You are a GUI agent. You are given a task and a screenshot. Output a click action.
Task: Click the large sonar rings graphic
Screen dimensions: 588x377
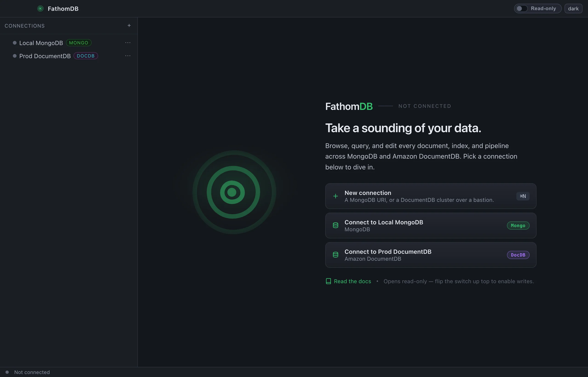coord(234,192)
